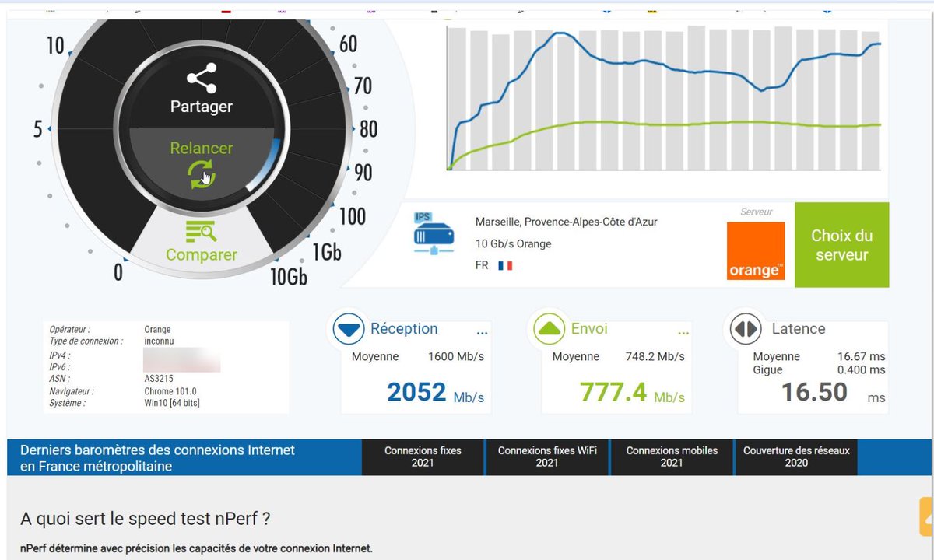This screenshot has width=934, height=560.
Task: Click the Chrome 101.0 browser value
Action: click(x=170, y=391)
